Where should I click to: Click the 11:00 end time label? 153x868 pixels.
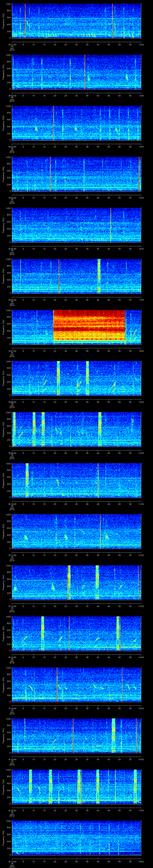141,504
